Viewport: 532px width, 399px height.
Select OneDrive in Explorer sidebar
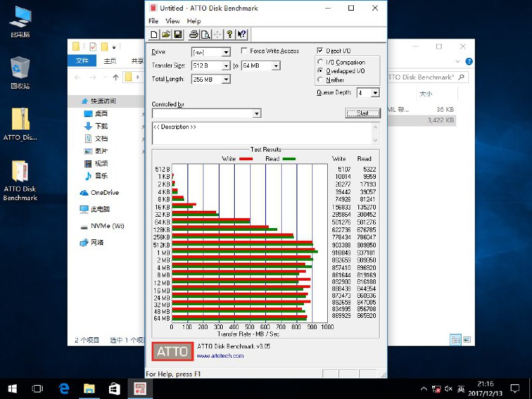point(99,193)
